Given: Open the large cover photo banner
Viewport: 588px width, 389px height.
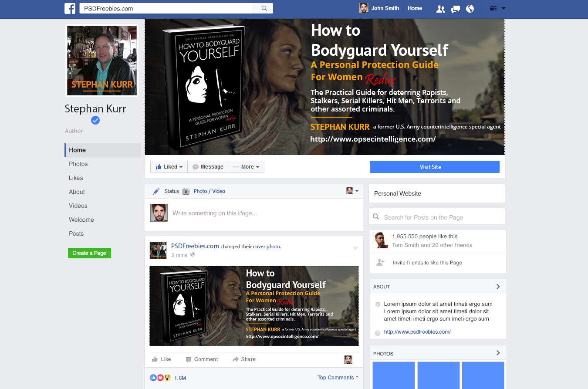Looking at the screenshot, I should [x=325, y=87].
